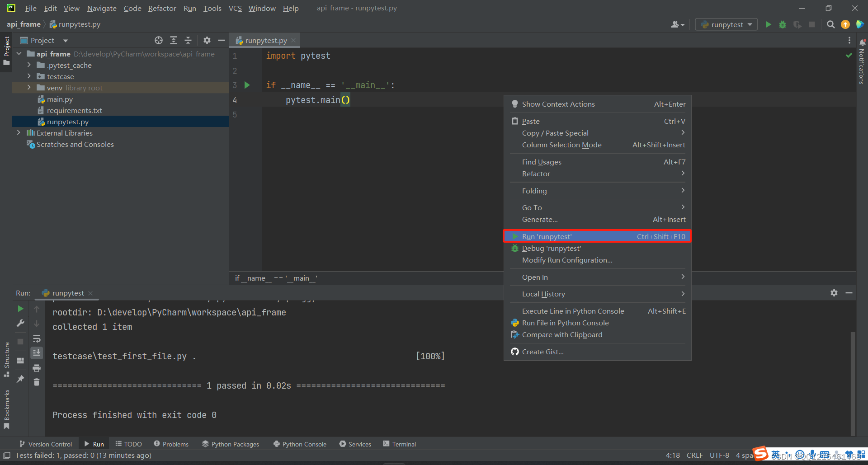Viewport: 868px width, 465px height.
Task: Open Search Everywhere magnifier icon
Action: [x=830, y=24]
